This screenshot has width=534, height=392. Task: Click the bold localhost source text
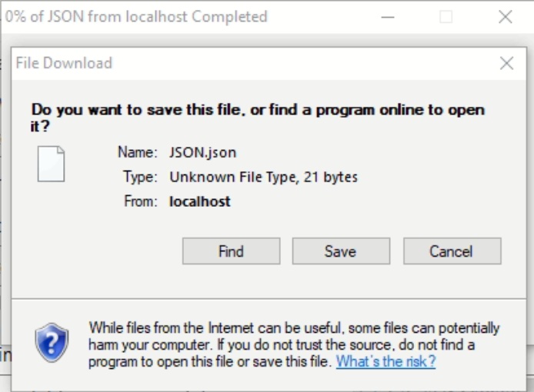click(x=200, y=201)
